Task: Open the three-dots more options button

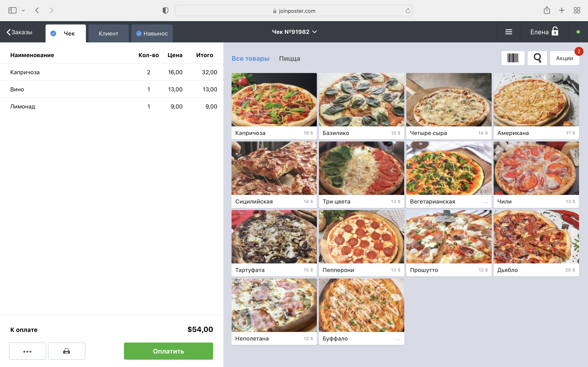Action: pyautogui.click(x=27, y=351)
